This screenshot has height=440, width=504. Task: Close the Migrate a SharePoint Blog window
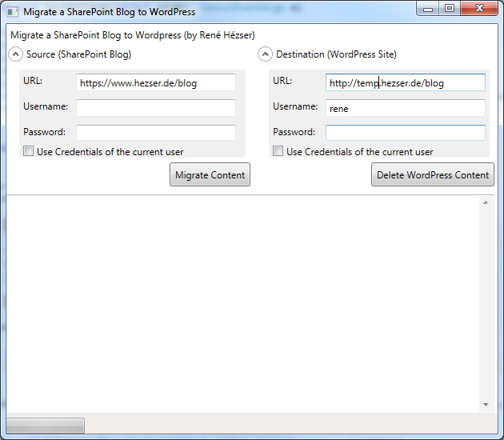pyautogui.click(x=479, y=9)
